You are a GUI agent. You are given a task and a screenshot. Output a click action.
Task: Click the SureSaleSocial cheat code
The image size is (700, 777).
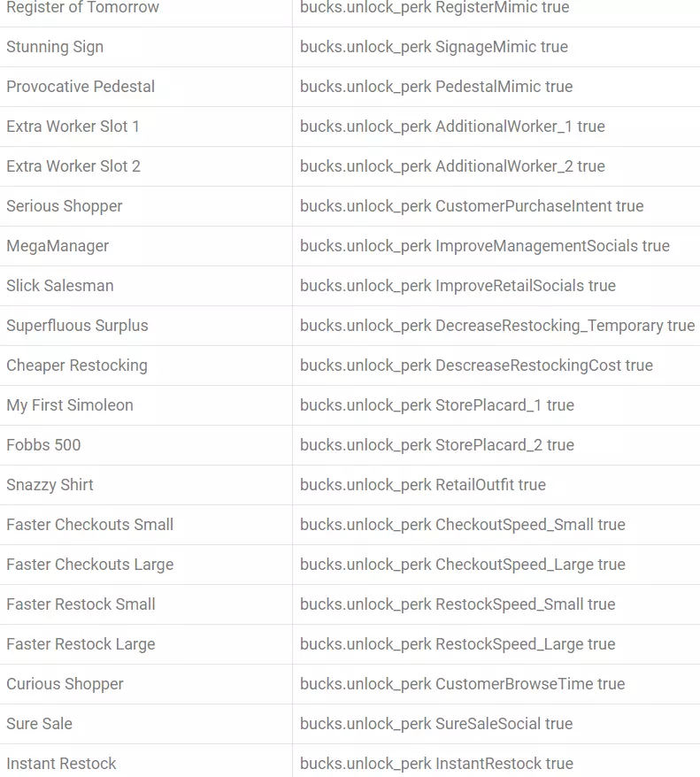(436, 724)
